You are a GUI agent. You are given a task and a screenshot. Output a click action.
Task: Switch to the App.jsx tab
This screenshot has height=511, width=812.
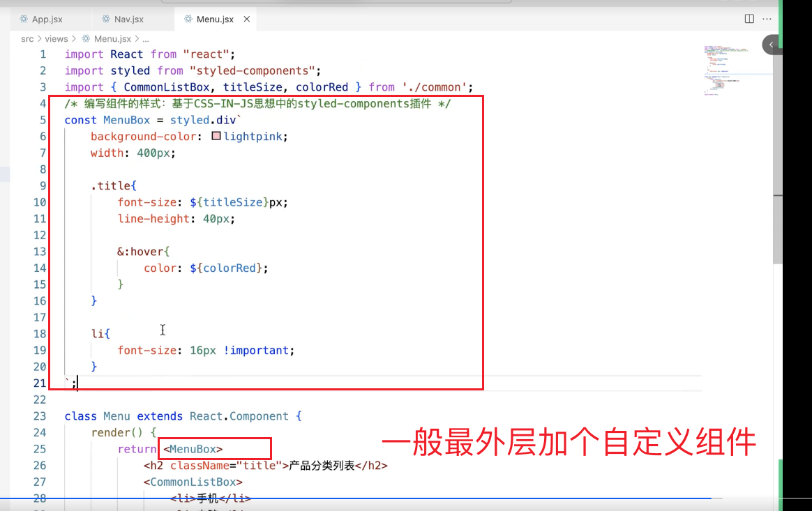point(47,19)
